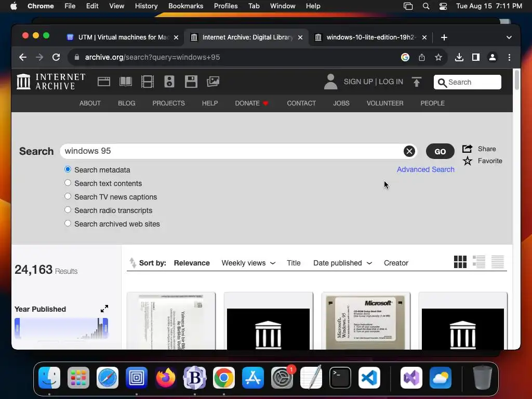Screen dimensions: 532x399
Task: Click the Google icon in address bar
Action: click(405, 57)
